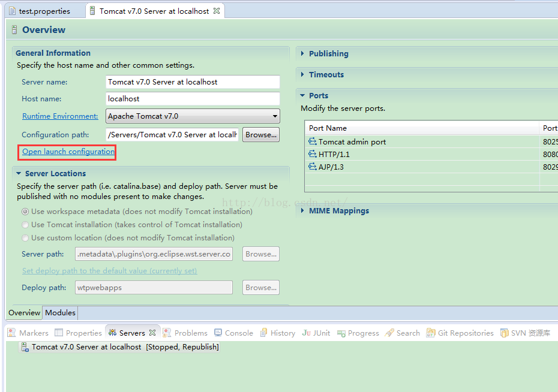The width and height of the screenshot is (558, 392).
Task: Click the Server name input field
Action: tap(193, 82)
